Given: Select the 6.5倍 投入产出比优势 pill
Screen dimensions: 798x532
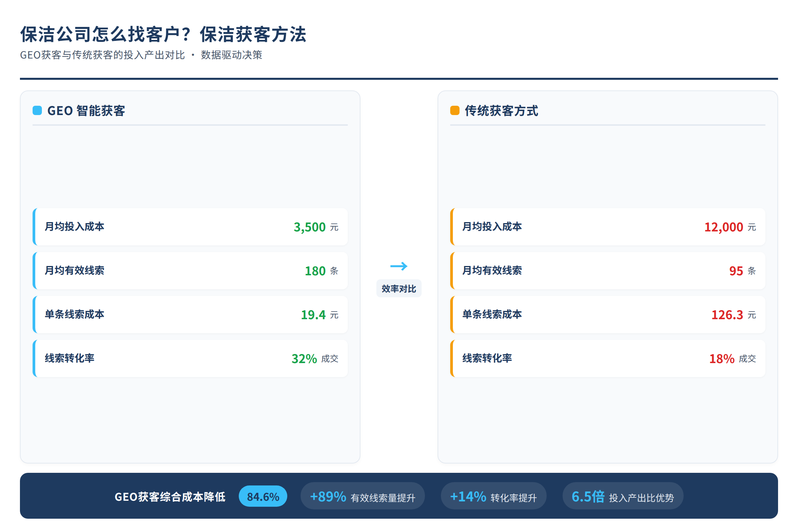Looking at the screenshot, I should [x=622, y=496].
